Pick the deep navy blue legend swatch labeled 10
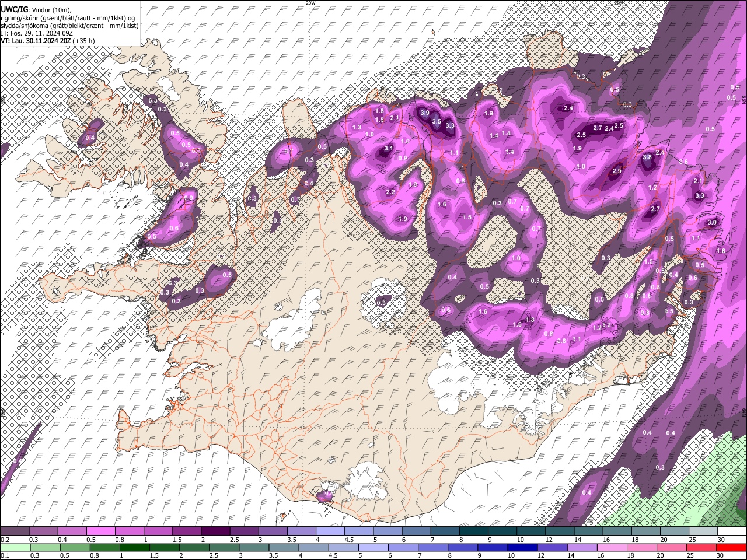Viewport: 747px width, 560px height. coord(522,547)
